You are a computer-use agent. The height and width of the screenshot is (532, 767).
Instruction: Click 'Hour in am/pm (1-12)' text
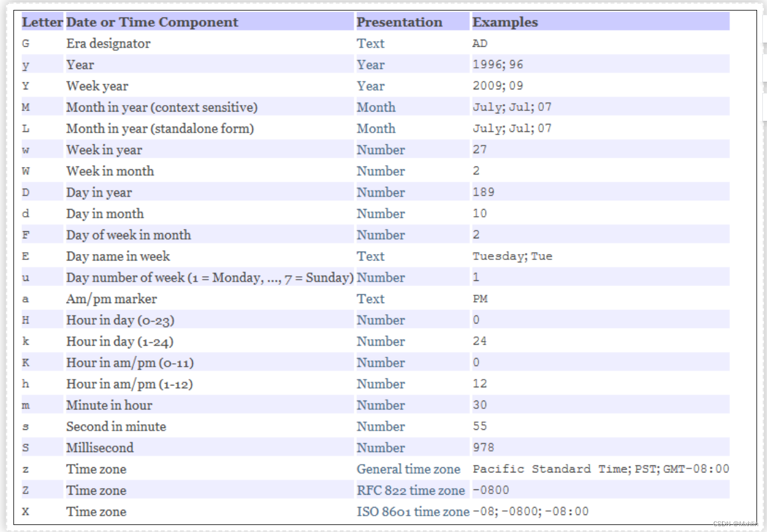pyautogui.click(x=129, y=384)
